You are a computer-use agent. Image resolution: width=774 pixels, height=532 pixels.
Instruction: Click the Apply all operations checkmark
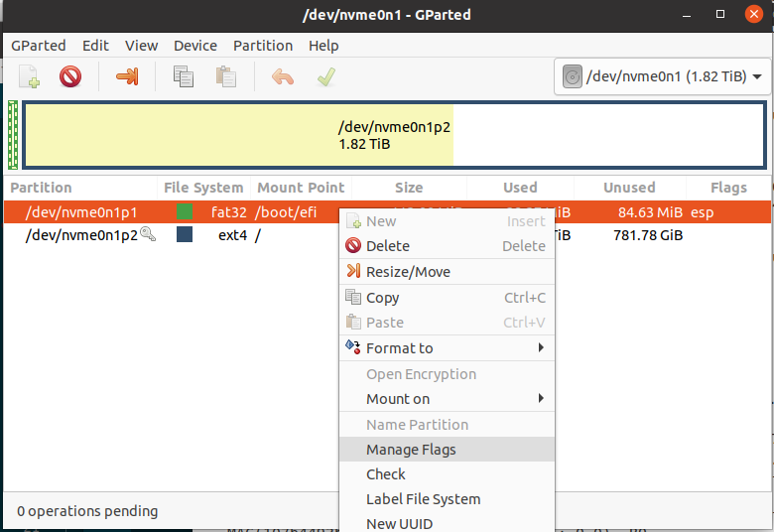tap(325, 76)
